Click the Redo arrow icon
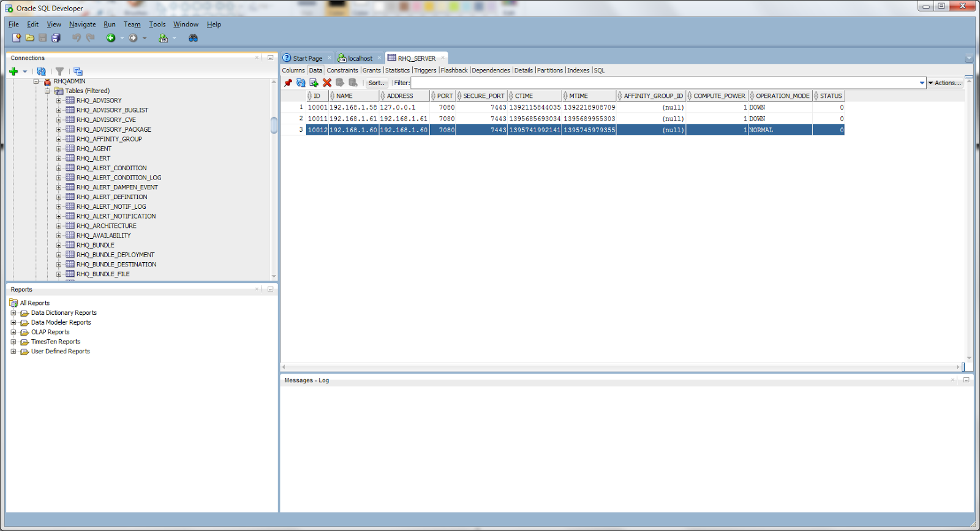This screenshot has width=980, height=531. [x=91, y=38]
